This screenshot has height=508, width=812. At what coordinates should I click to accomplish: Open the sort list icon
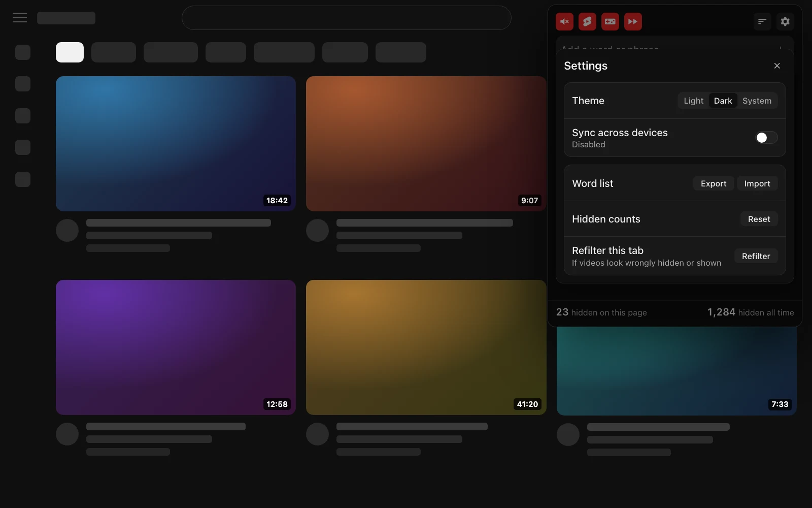click(x=762, y=21)
